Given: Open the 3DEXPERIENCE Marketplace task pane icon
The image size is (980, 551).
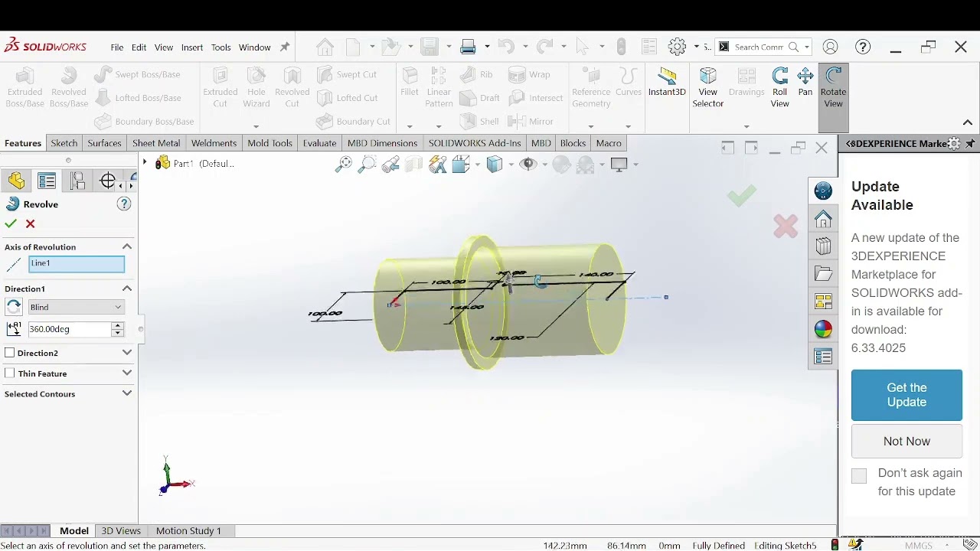Looking at the screenshot, I should 823,191.
